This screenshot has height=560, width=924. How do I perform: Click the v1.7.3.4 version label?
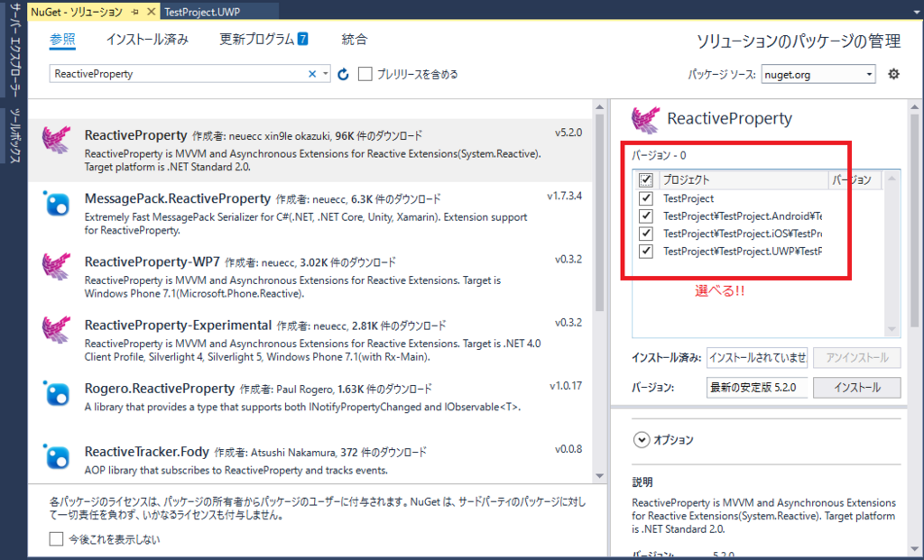[x=564, y=196]
